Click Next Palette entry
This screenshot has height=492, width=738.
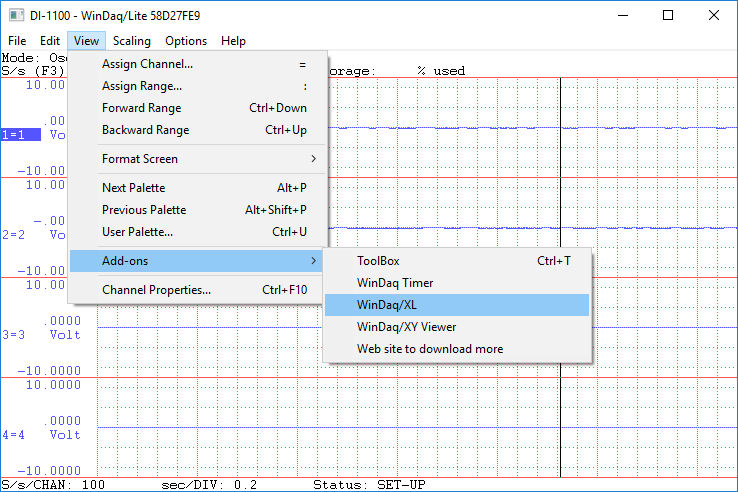point(198,188)
